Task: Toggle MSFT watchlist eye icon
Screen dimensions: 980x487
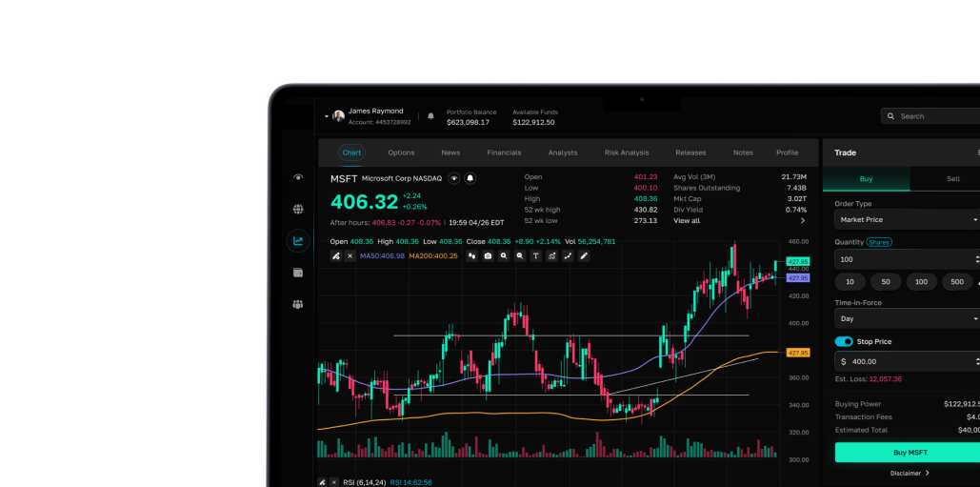Action: [x=454, y=178]
